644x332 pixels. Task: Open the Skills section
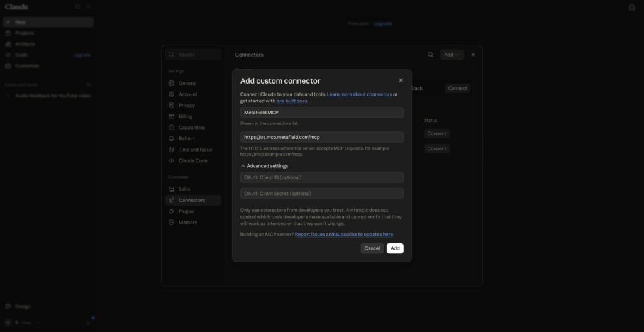click(193, 189)
